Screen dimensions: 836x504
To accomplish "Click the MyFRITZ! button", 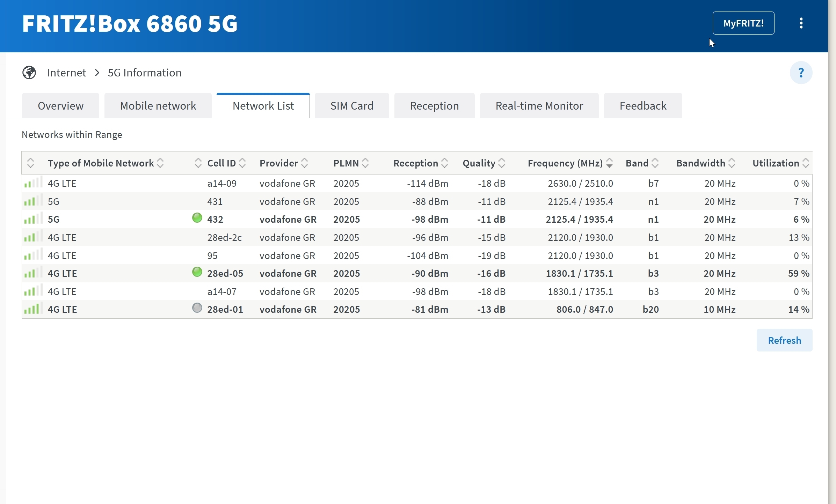I will (x=743, y=23).
